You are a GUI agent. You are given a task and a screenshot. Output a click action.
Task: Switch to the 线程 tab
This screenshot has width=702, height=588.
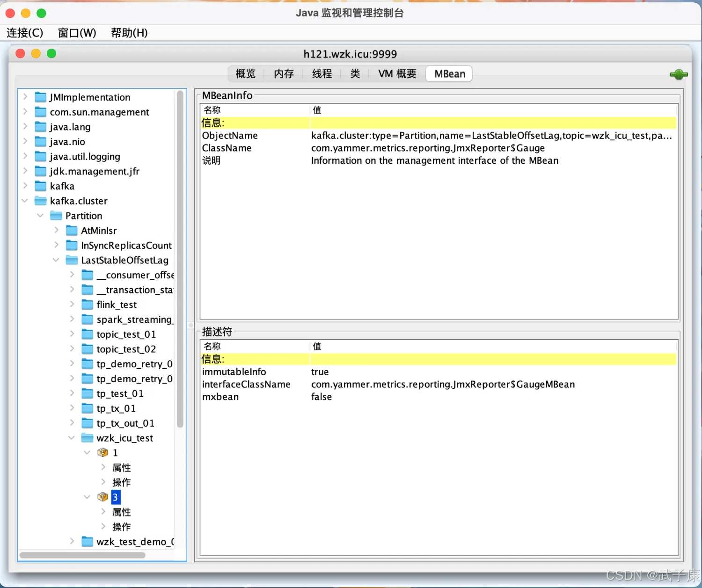click(322, 74)
